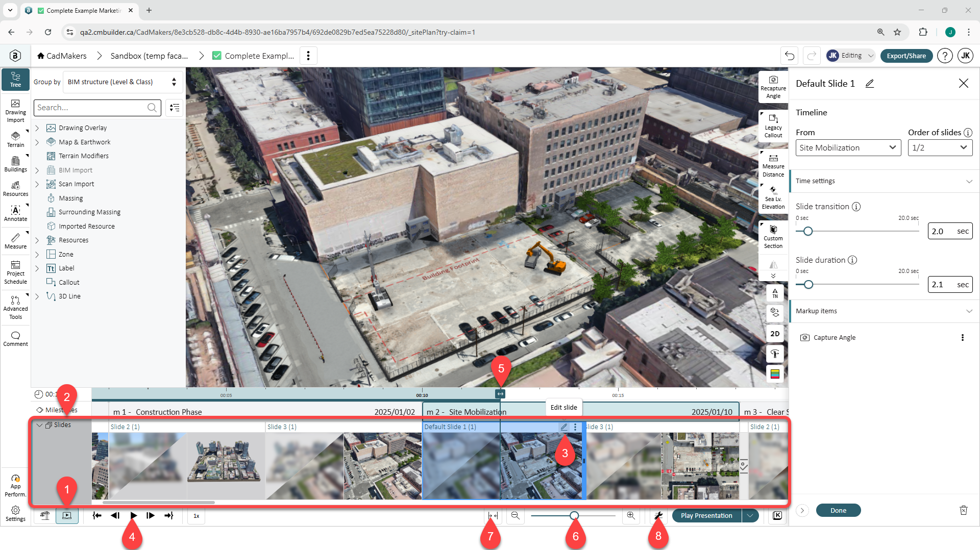Open Default Slide 1 three-dot menu
The height and width of the screenshot is (550, 980).
click(x=575, y=427)
